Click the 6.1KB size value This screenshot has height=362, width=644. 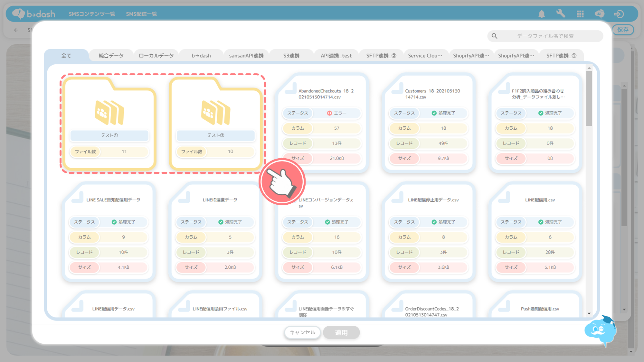coord(337,267)
